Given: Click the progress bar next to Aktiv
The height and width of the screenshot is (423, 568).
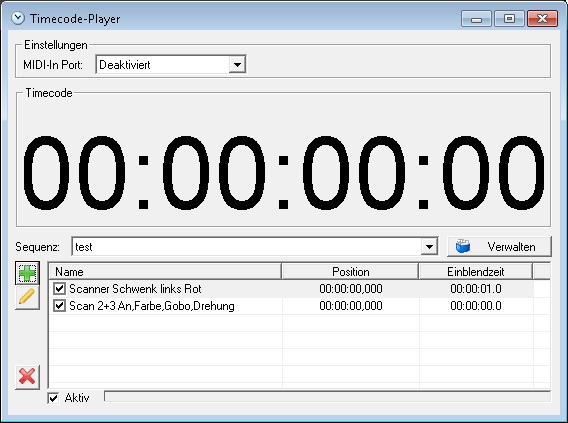Looking at the screenshot, I should [327, 397].
